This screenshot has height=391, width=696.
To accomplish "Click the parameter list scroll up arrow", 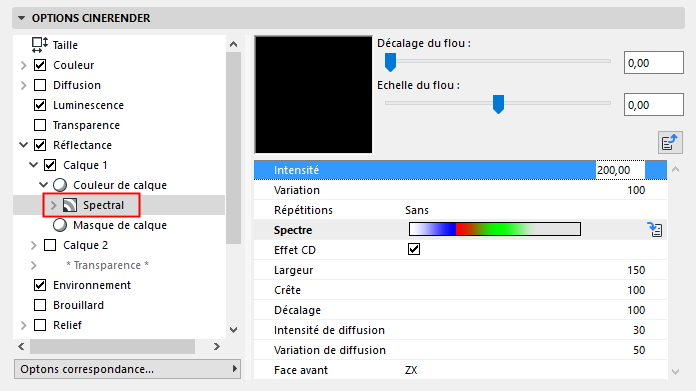I will pyautogui.click(x=676, y=169).
